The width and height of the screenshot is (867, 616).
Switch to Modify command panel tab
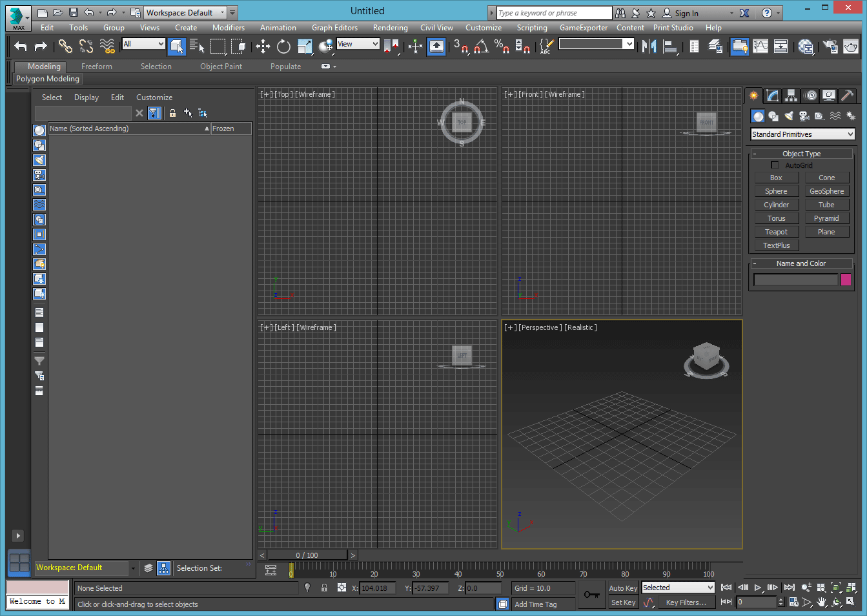click(x=772, y=96)
